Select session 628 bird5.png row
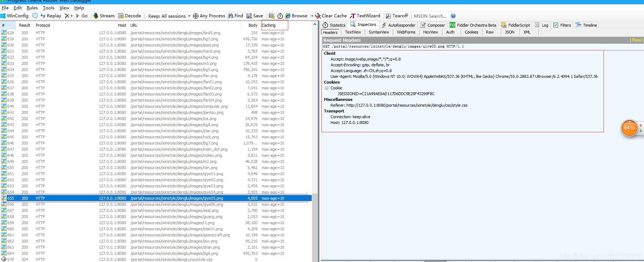 click(156, 33)
